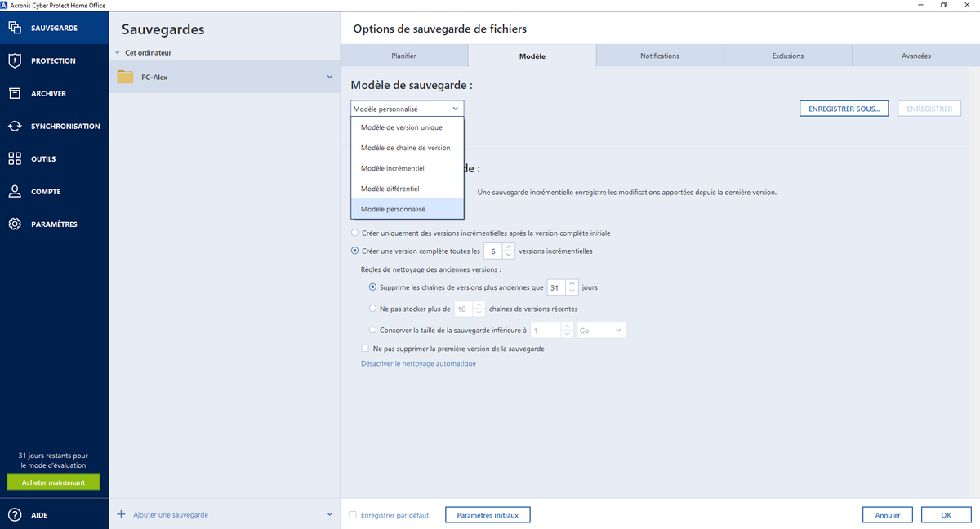Select the incremental-only versions radio option

click(354, 233)
